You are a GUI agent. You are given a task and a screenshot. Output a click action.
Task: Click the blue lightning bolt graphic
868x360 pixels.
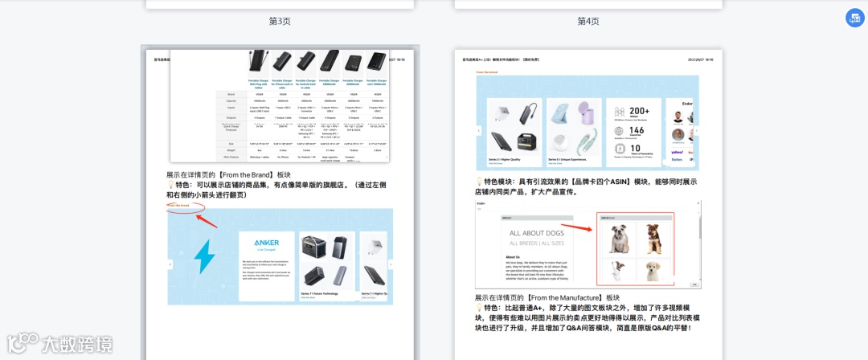click(203, 257)
